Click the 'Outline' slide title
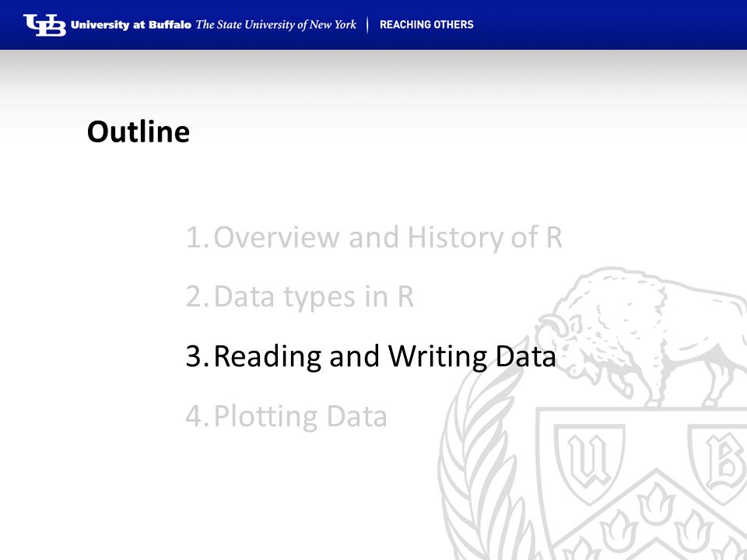The image size is (747, 560). pos(139,131)
